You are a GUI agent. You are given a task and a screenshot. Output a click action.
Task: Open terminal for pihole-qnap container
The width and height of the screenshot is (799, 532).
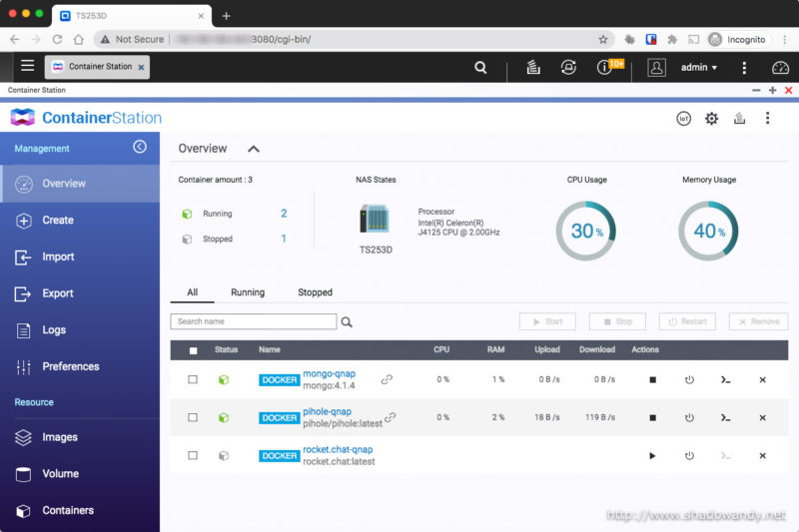click(725, 418)
